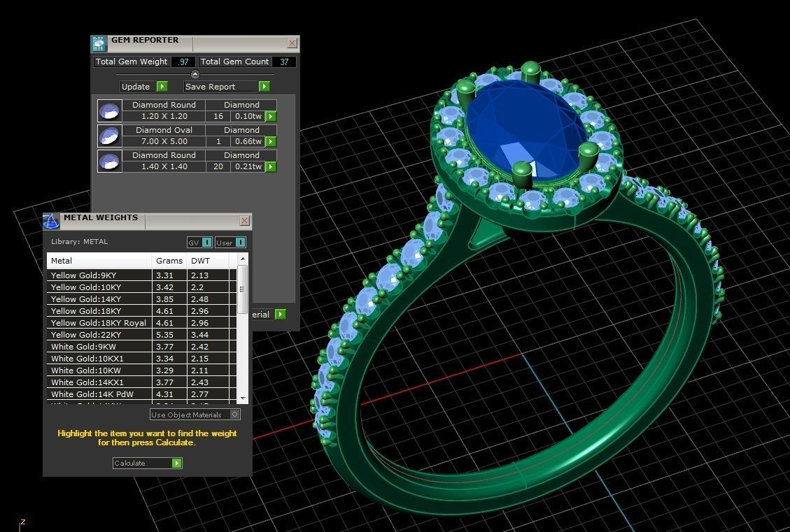790x532 pixels.
Task: Select the Yellow Gold:9KY row
Action: pyautogui.click(x=141, y=275)
